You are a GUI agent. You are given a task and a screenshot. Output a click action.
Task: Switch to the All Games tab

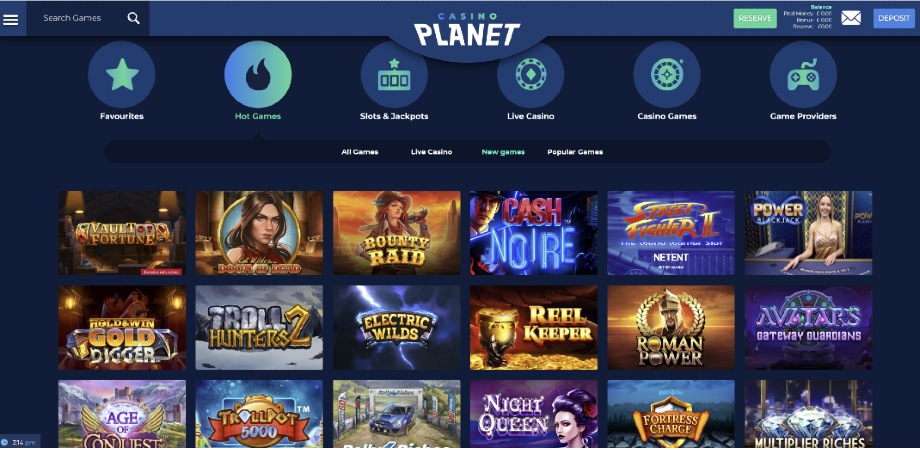(x=360, y=152)
